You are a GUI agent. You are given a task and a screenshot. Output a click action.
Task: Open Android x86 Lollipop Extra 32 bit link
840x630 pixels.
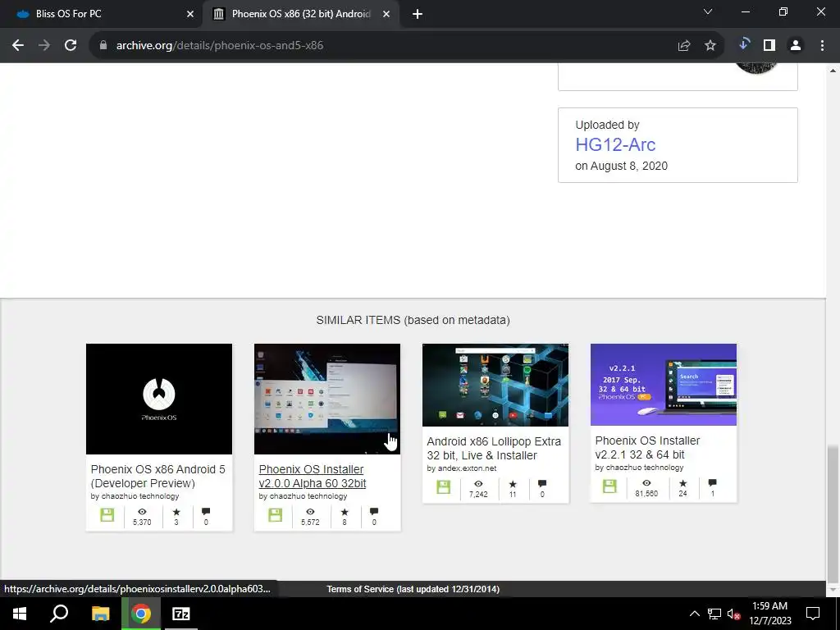[x=494, y=449]
